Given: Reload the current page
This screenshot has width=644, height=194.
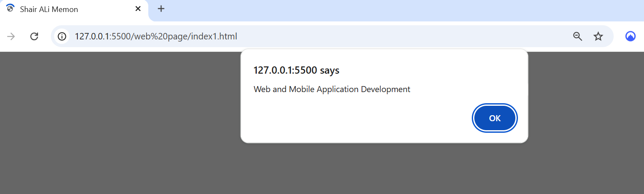Looking at the screenshot, I should [34, 36].
